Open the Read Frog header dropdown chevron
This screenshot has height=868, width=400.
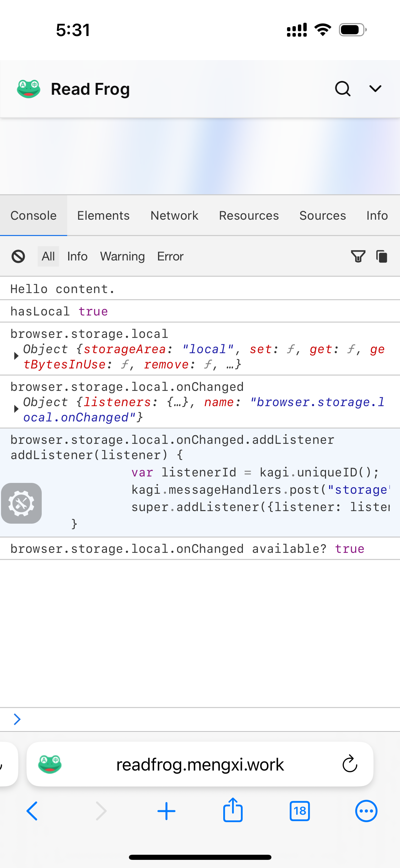tap(375, 89)
